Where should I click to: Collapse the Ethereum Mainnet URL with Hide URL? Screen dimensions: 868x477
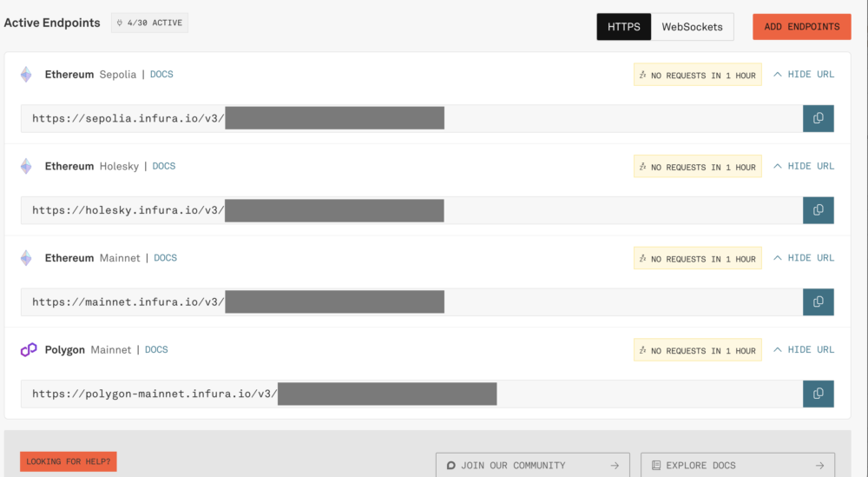tap(804, 258)
